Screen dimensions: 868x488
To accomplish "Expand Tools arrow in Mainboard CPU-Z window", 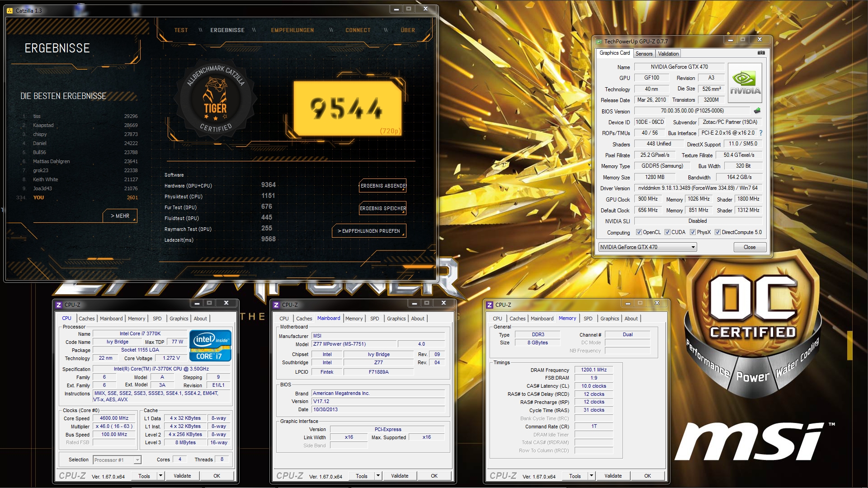I will click(x=378, y=476).
